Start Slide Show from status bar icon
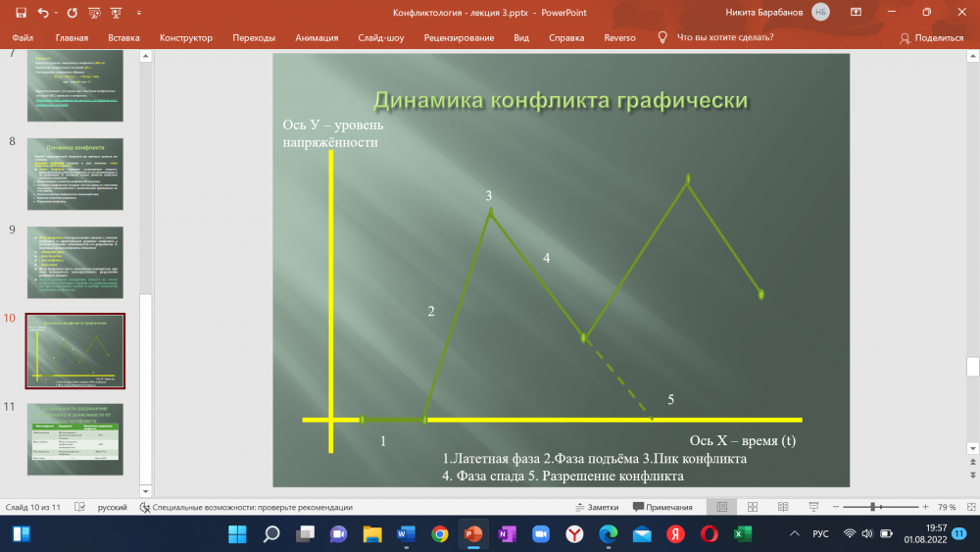980x552 pixels. click(813, 507)
